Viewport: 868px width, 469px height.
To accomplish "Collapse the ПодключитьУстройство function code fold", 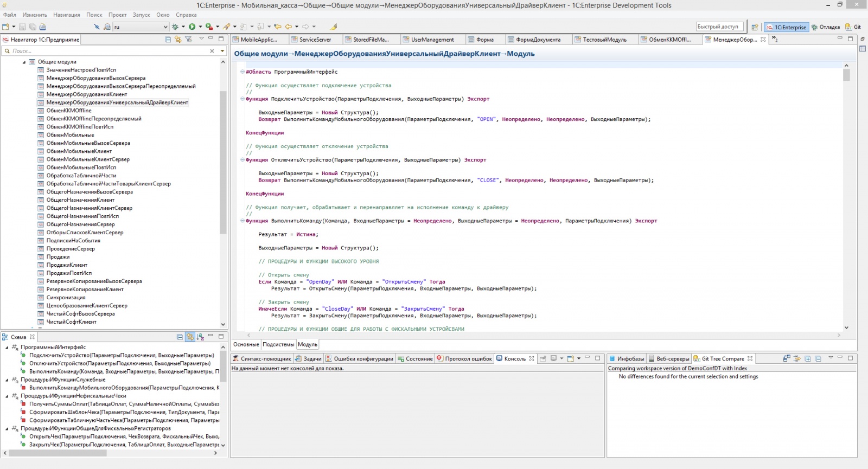I will [x=242, y=99].
